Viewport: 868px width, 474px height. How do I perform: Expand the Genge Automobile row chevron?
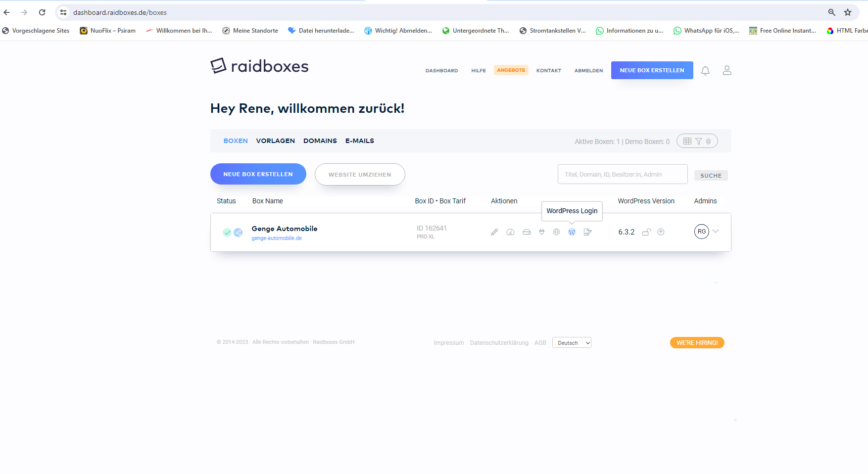(x=716, y=231)
